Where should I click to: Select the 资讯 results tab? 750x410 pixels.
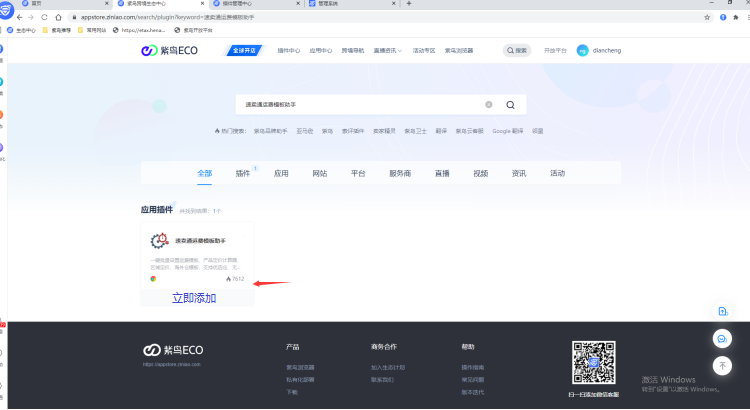point(519,173)
